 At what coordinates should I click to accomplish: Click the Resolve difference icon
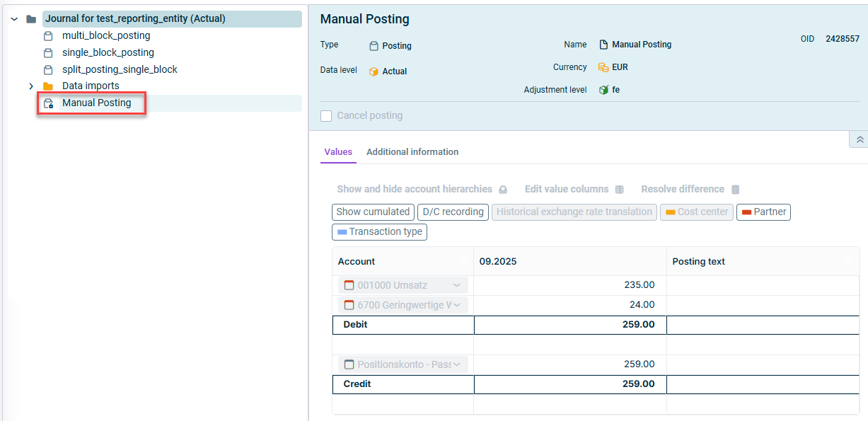coord(735,190)
